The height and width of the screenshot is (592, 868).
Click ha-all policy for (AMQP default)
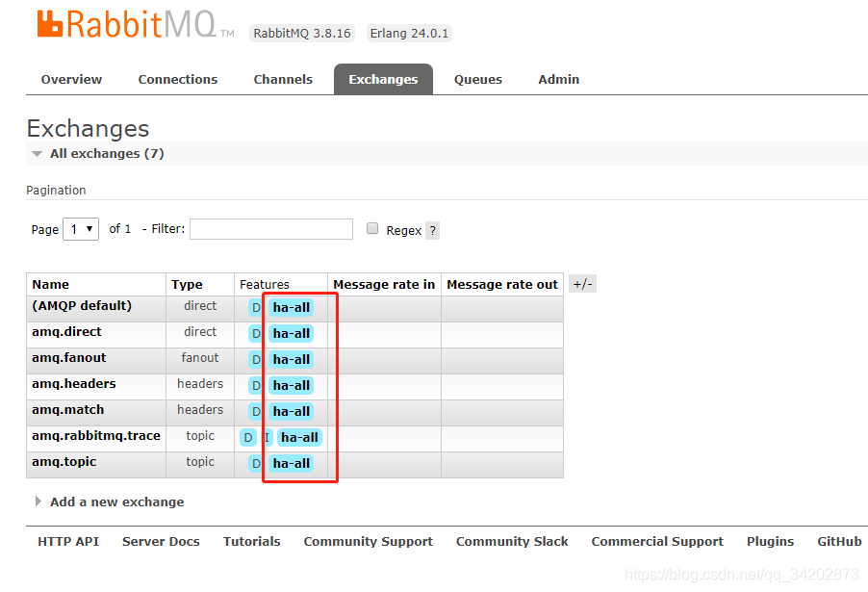292,307
